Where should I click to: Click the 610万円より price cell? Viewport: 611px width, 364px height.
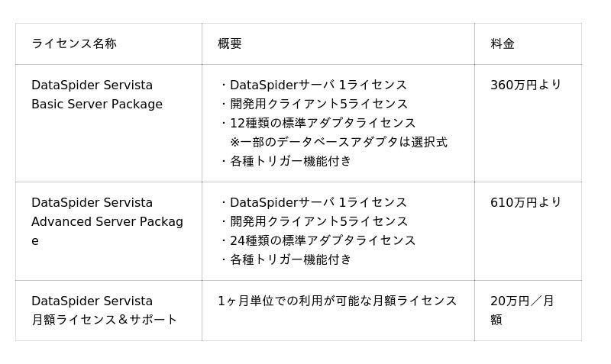[526, 202]
